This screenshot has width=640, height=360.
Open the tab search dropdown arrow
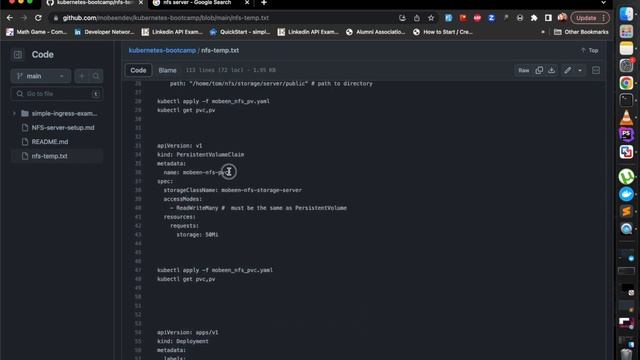(x=603, y=3)
